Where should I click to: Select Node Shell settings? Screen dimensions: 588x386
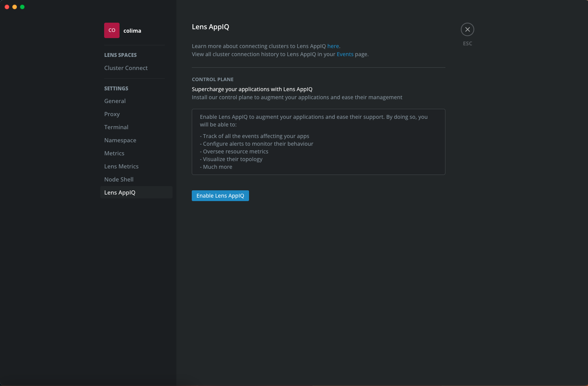(119, 180)
